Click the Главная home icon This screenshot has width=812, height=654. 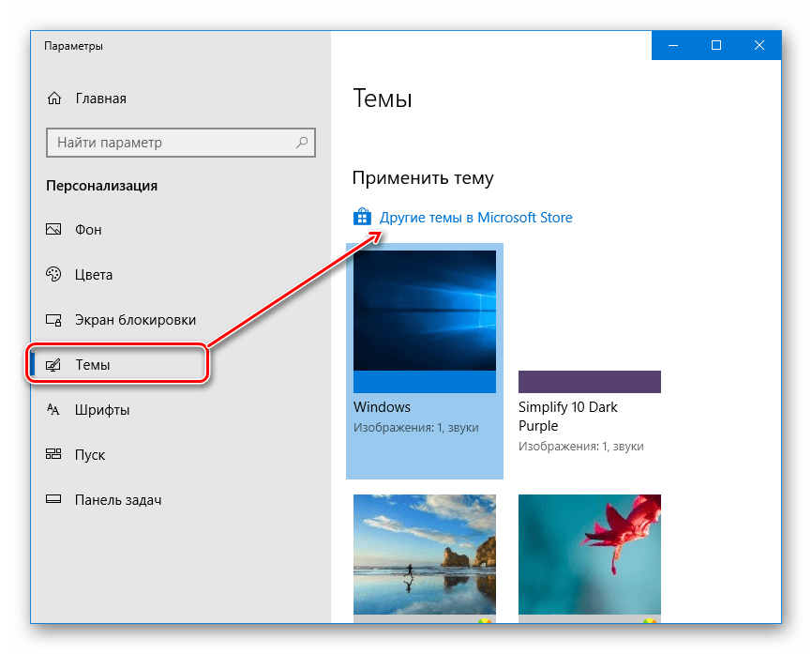point(54,99)
